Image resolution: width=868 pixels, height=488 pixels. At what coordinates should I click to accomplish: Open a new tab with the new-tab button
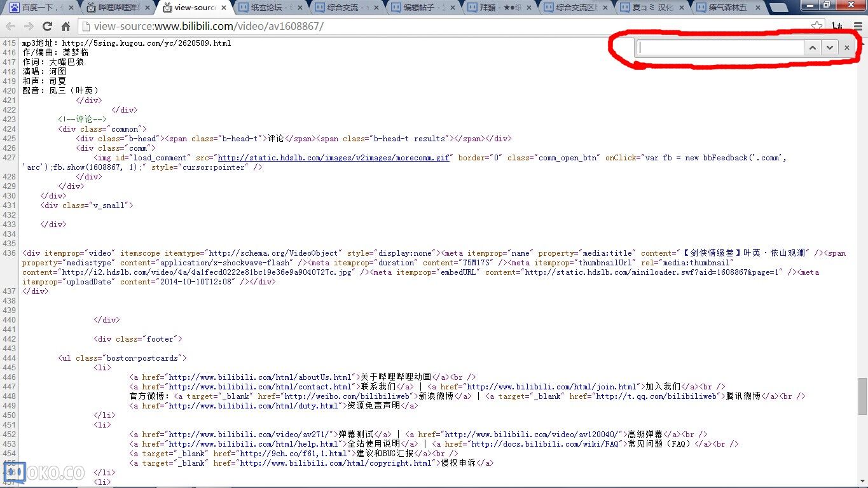pyautogui.click(x=778, y=8)
